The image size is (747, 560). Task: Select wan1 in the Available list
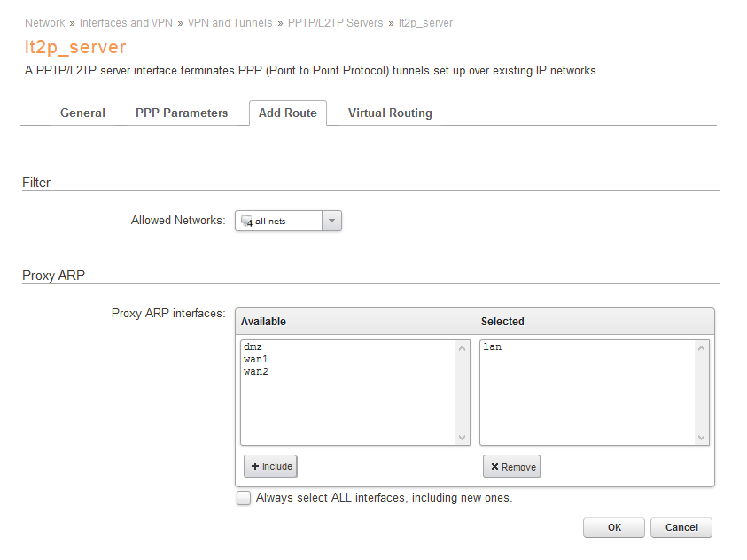255,360
